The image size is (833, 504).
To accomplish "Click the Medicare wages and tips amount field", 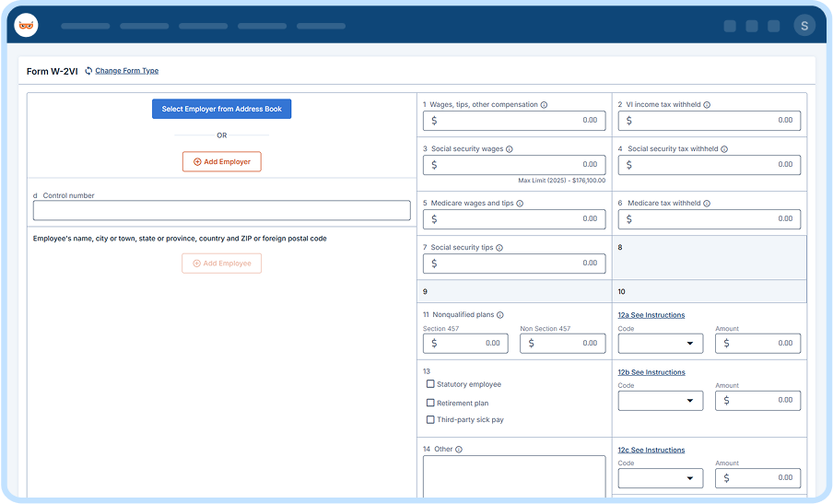I will (x=514, y=219).
